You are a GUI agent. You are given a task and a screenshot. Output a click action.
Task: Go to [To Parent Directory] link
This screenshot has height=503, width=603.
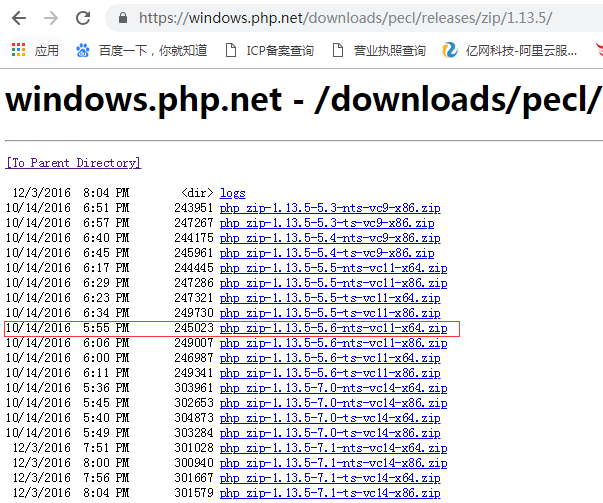click(73, 163)
